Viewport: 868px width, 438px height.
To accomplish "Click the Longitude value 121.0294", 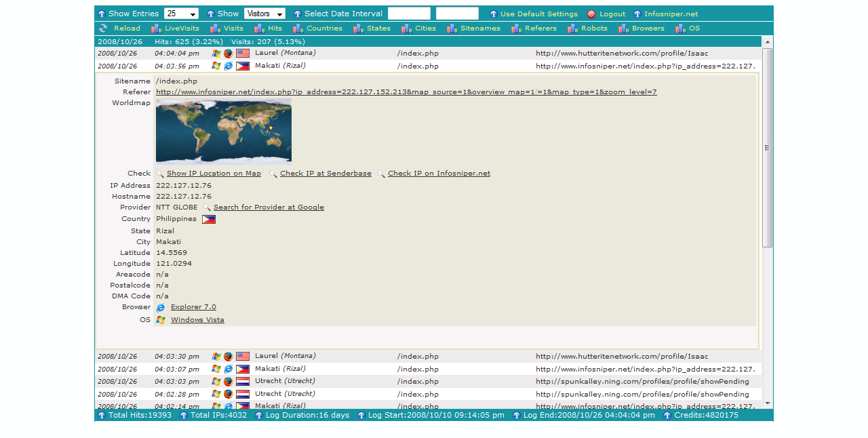I will click(x=174, y=264).
